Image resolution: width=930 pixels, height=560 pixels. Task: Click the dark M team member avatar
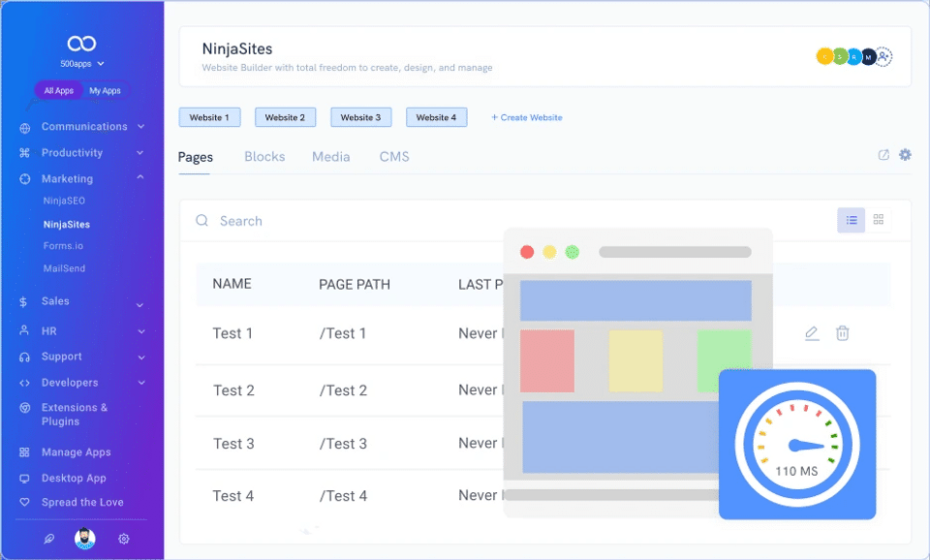click(x=869, y=57)
